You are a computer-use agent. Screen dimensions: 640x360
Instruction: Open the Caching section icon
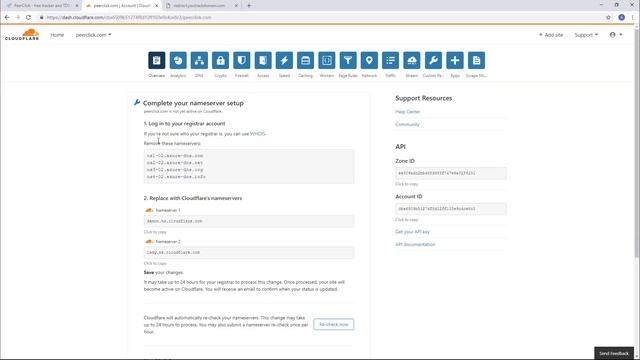click(x=305, y=60)
